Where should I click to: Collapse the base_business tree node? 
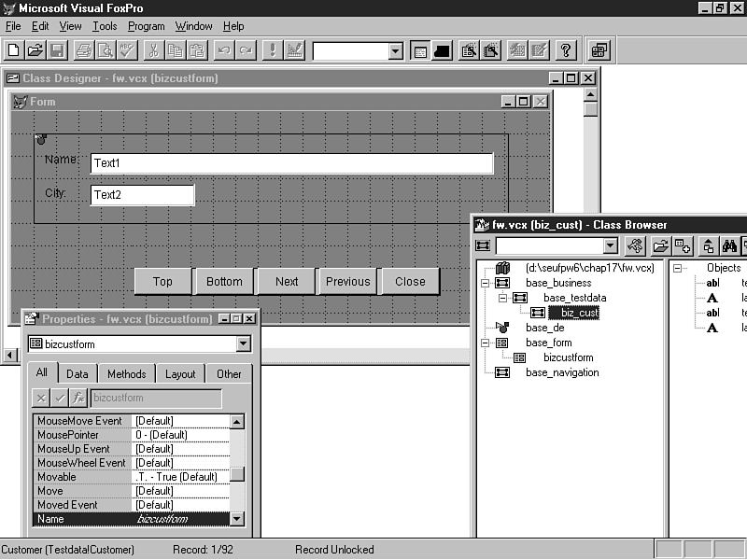pyautogui.click(x=486, y=283)
